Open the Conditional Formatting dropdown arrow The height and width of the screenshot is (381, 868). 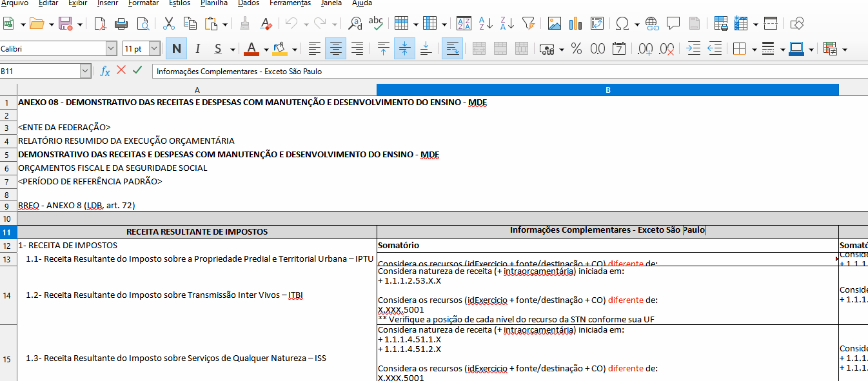point(844,50)
